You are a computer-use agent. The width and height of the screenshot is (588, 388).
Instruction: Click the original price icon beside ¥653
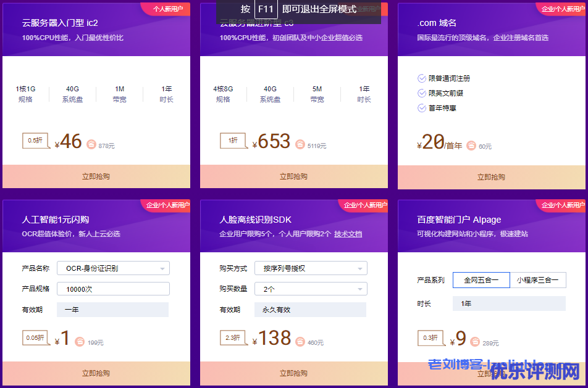pyautogui.click(x=300, y=145)
